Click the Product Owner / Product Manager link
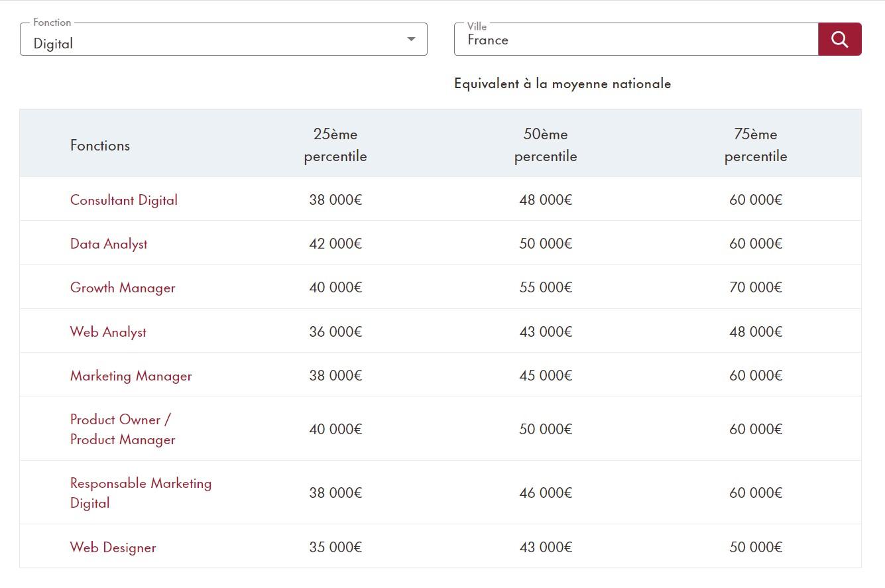Viewport: 885px width, 588px height. coord(123,429)
